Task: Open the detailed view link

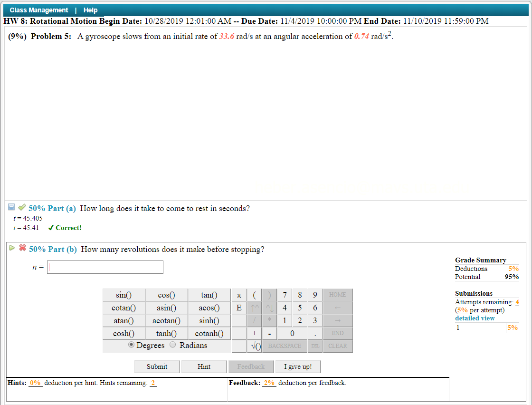Action: point(475,318)
